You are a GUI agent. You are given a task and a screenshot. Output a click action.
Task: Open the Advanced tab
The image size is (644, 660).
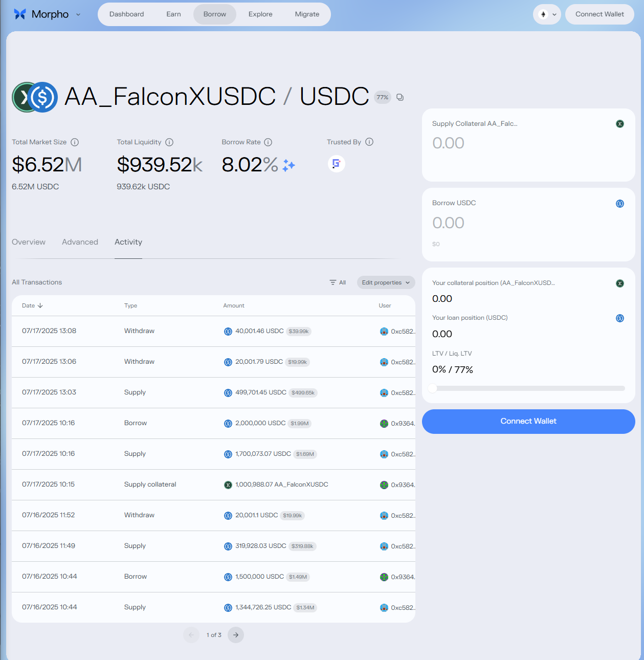click(x=80, y=242)
